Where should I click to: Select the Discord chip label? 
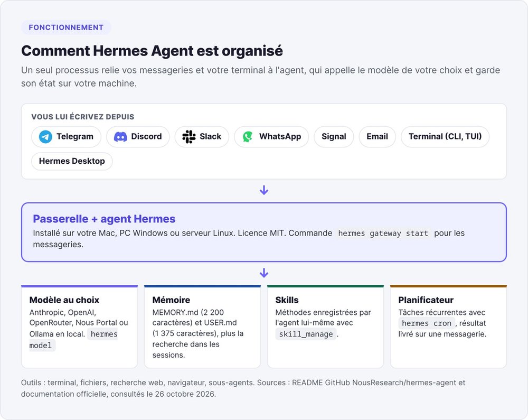(x=146, y=136)
